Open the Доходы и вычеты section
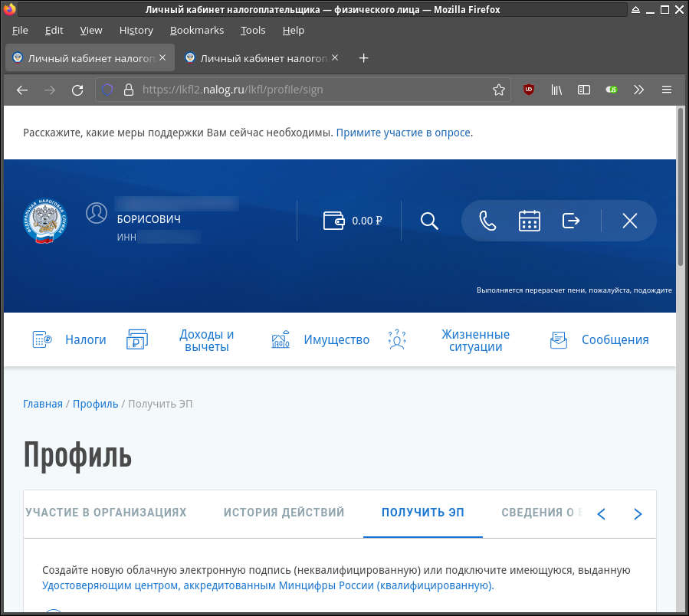 (206, 340)
